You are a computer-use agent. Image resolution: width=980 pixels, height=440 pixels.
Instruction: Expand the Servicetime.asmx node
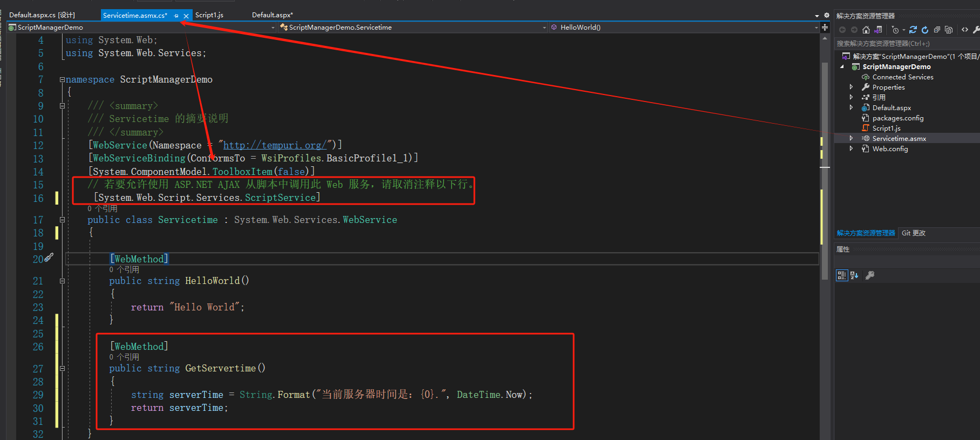(852, 138)
